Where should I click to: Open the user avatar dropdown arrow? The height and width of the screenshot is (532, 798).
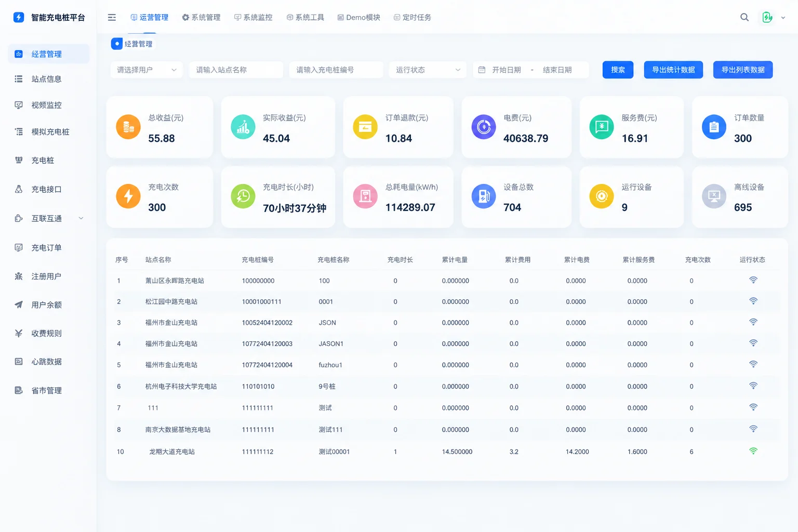click(783, 18)
